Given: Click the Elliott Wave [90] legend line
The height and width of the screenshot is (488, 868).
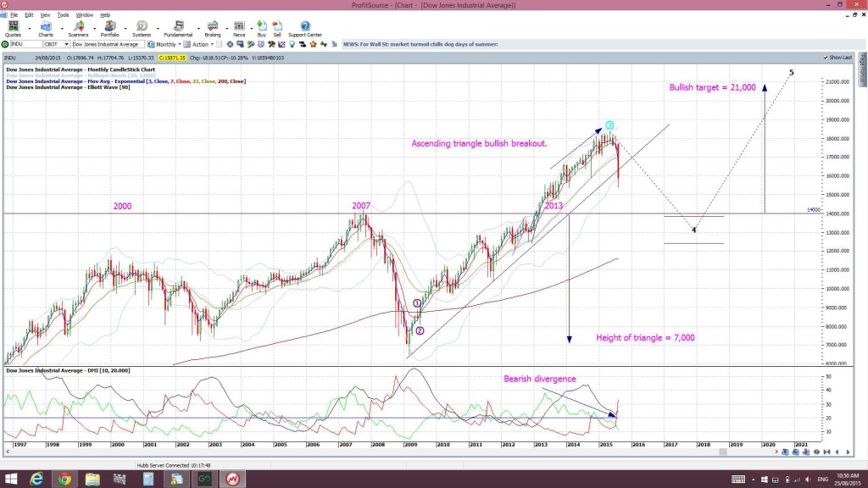Looking at the screenshot, I should [x=68, y=87].
